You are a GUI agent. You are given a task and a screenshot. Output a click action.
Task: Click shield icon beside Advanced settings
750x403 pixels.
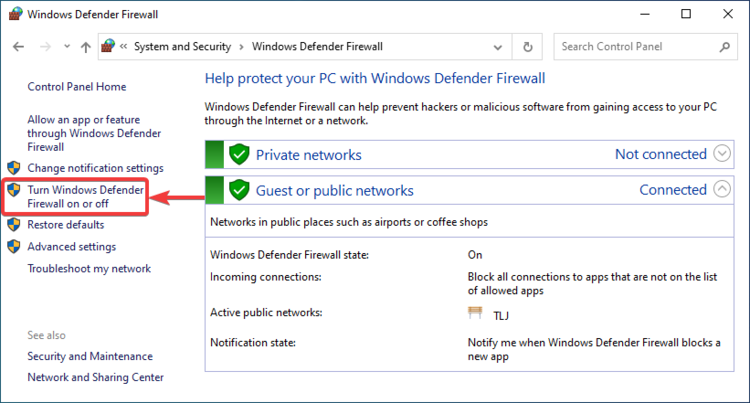[14, 246]
